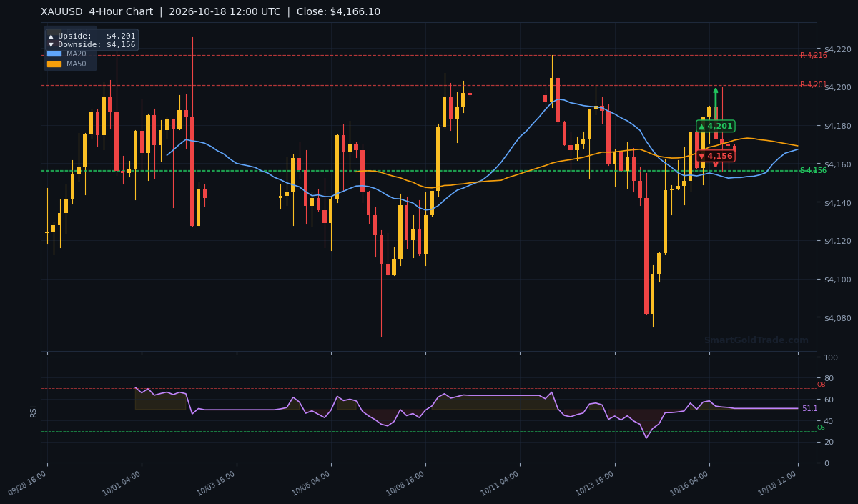Click the orange MA50 legend swatch
858x504 pixels.
tap(54, 64)
